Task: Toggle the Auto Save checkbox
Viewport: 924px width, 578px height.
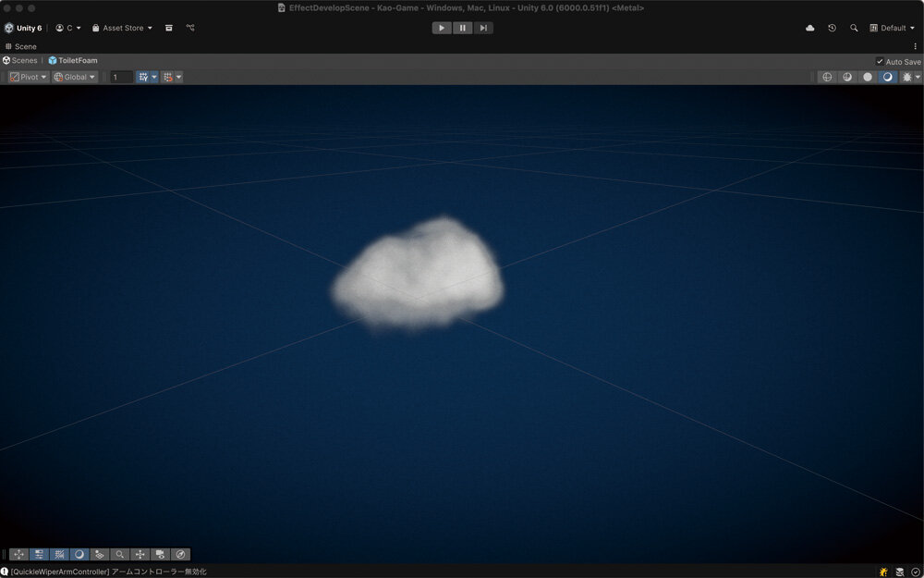Action: coord(880,61)
